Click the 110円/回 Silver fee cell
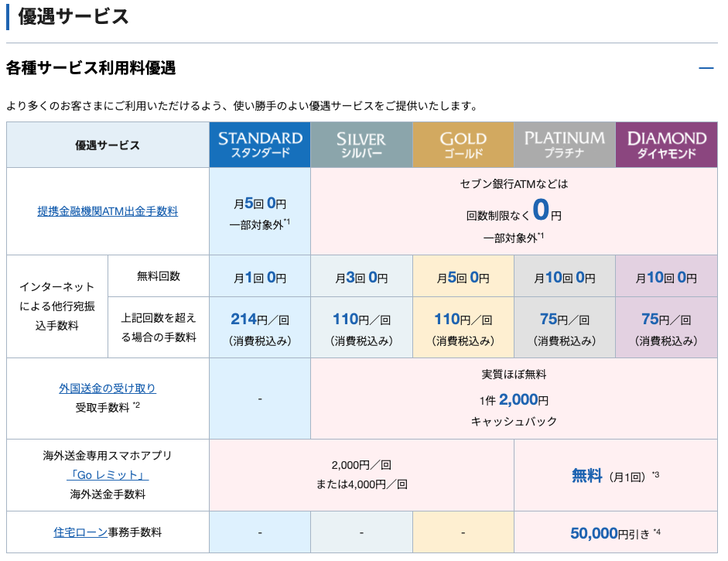 [x=361, y=328]
